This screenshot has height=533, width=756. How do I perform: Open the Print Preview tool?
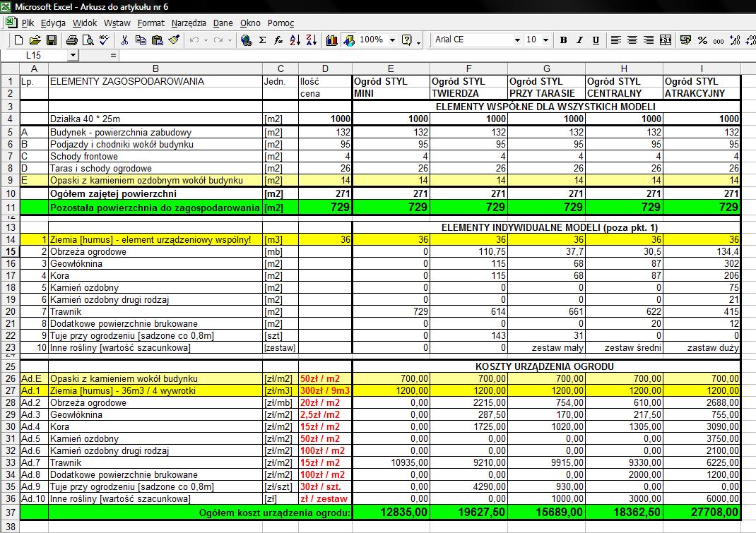pyautogui.click(x=88, y=40)
